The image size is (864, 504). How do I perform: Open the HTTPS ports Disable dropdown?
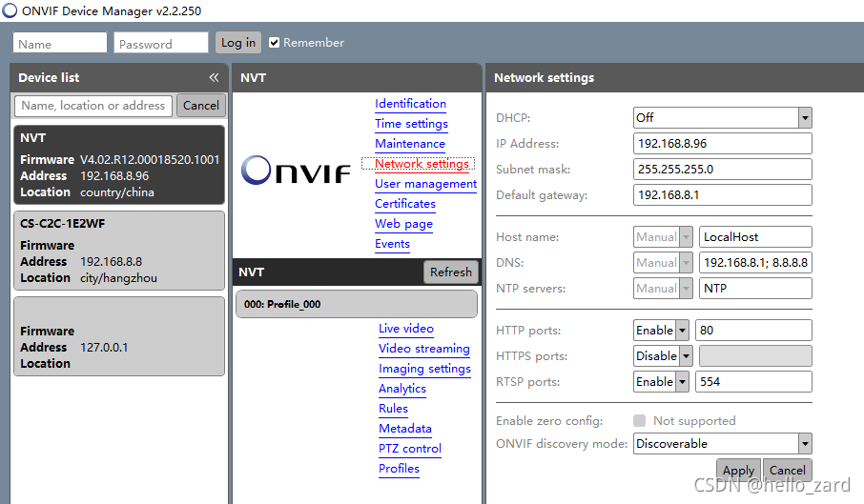(684, 356)
